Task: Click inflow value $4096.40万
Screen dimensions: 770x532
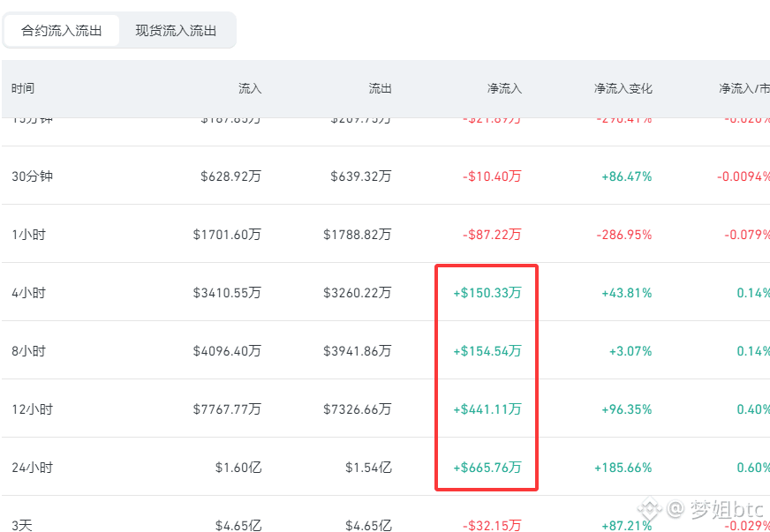Action: tap(227, 351)
